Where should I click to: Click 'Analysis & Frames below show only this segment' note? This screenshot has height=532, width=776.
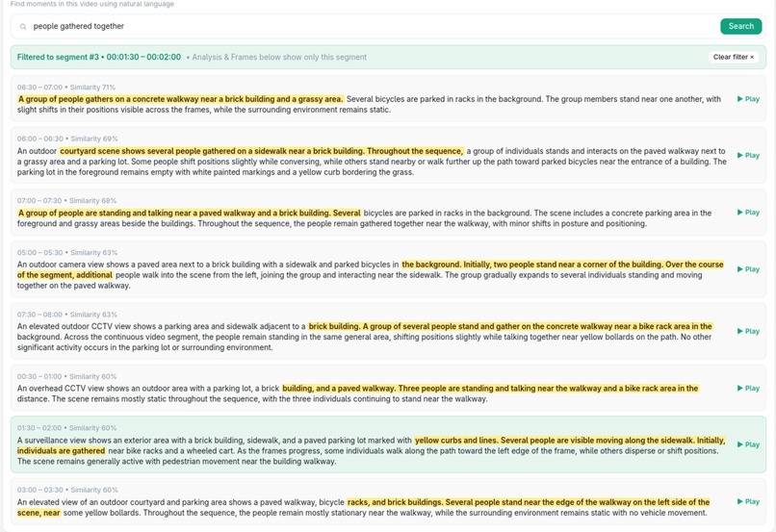[x=279, y=57]
